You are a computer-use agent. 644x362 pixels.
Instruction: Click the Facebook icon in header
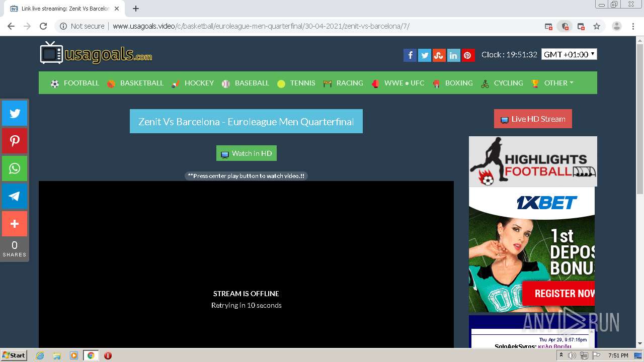(410, 55)
